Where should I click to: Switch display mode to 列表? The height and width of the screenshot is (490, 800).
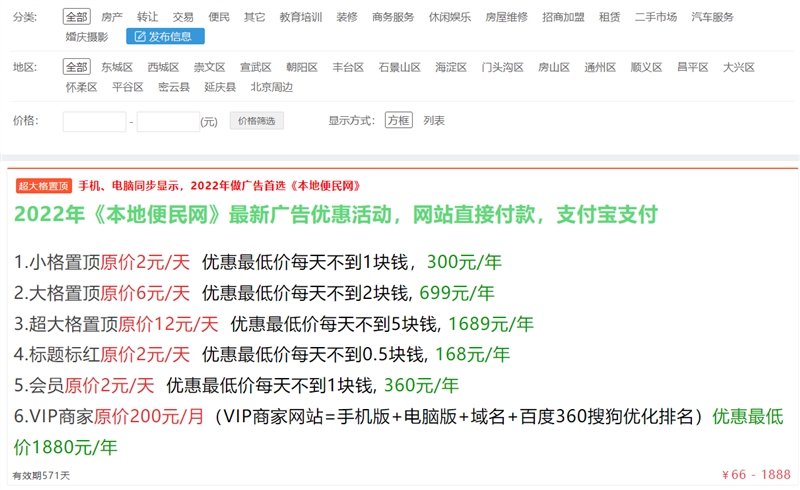[x=434, y=120]
